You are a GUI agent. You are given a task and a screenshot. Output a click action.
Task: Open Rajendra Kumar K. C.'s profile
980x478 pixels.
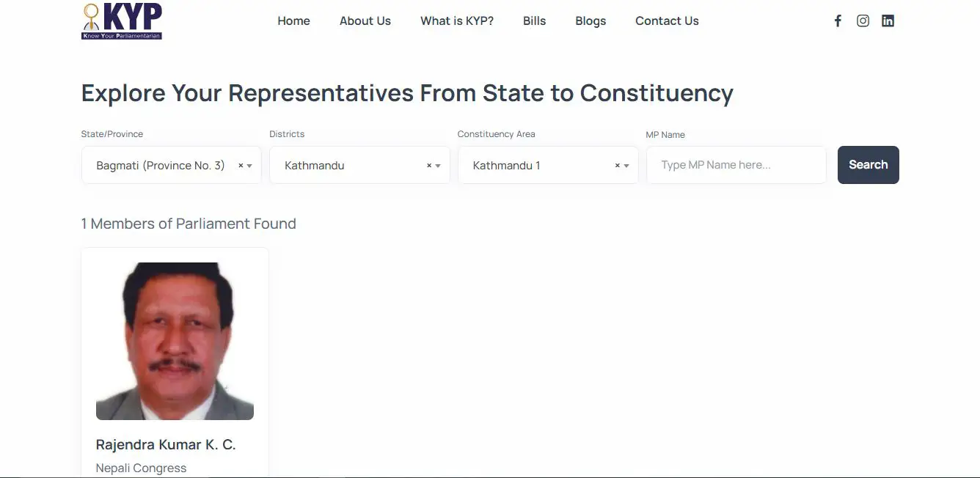165,444
